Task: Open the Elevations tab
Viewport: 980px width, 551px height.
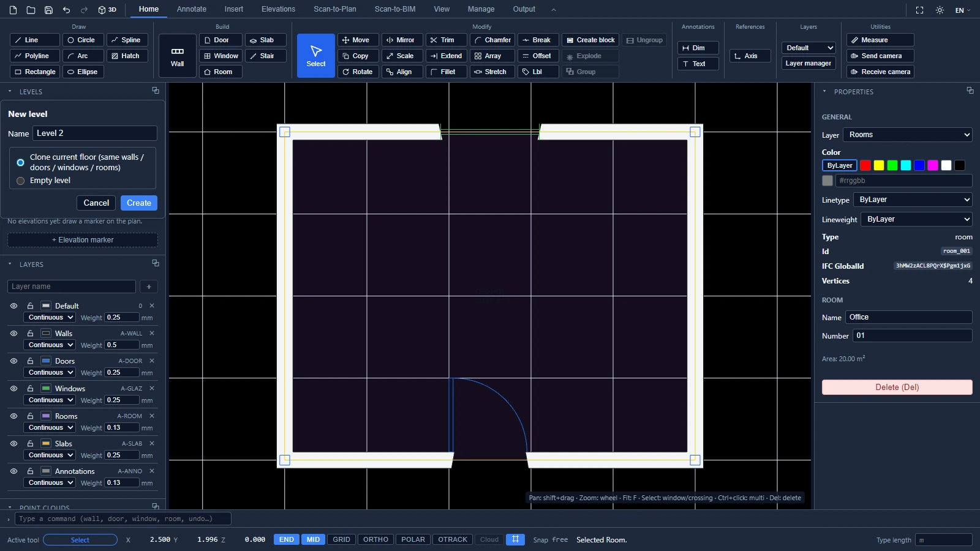Action: click(278, 9)
